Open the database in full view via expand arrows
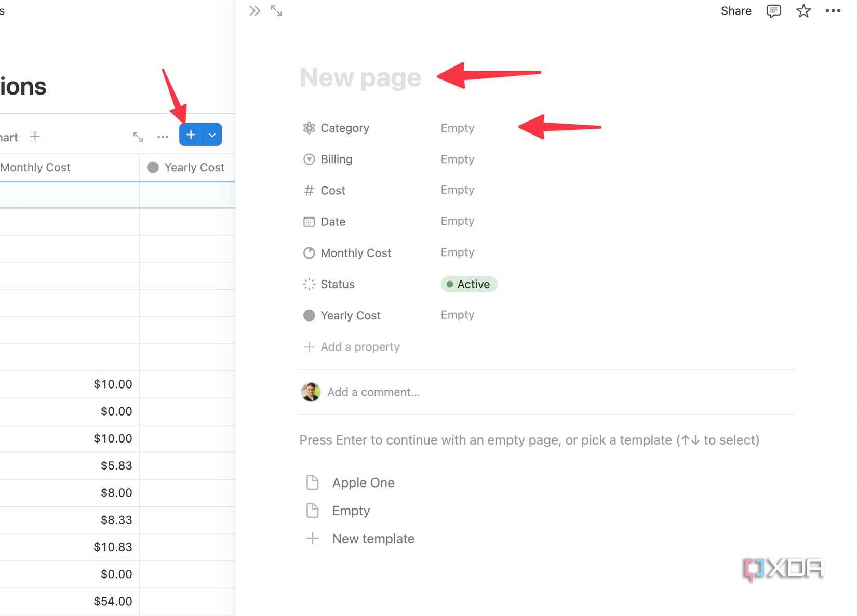The image size is (857, 616). 138,136
